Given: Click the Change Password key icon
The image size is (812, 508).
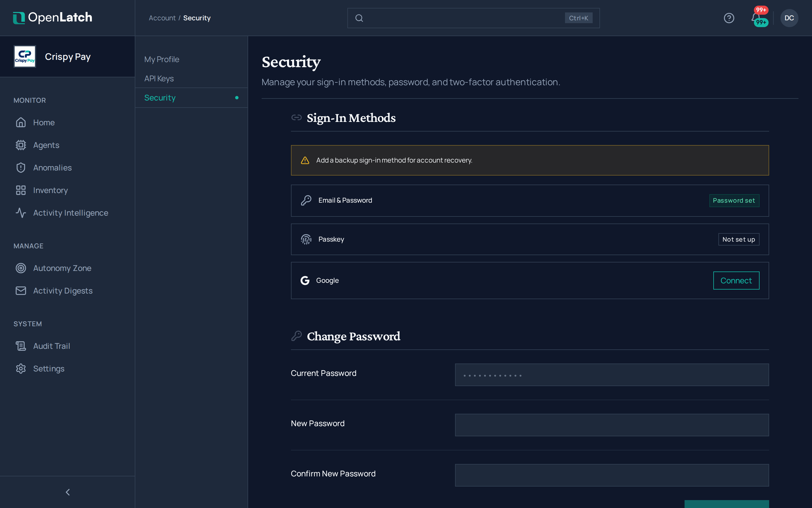Looking at the screenshot, I should tap(296, 336).
